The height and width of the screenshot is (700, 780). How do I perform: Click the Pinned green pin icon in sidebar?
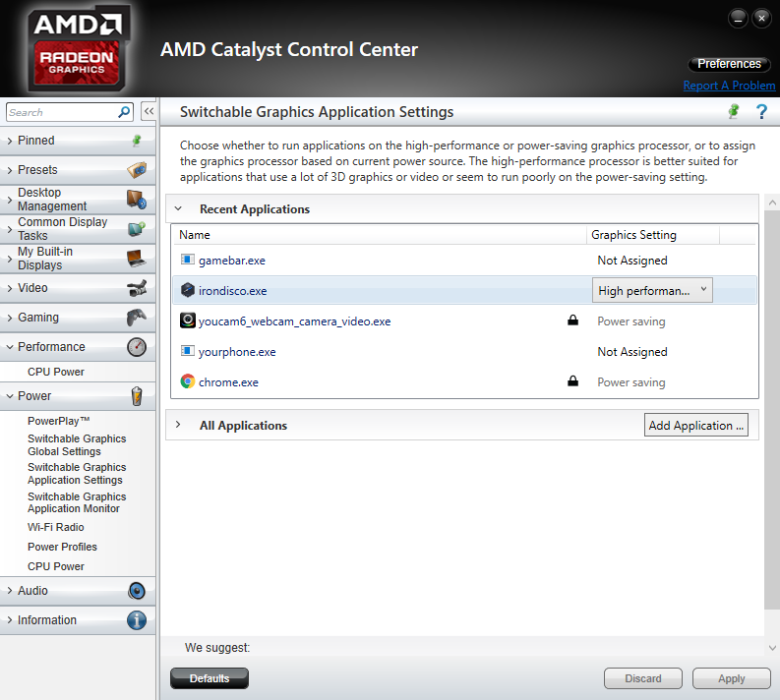tap(137, 141)
